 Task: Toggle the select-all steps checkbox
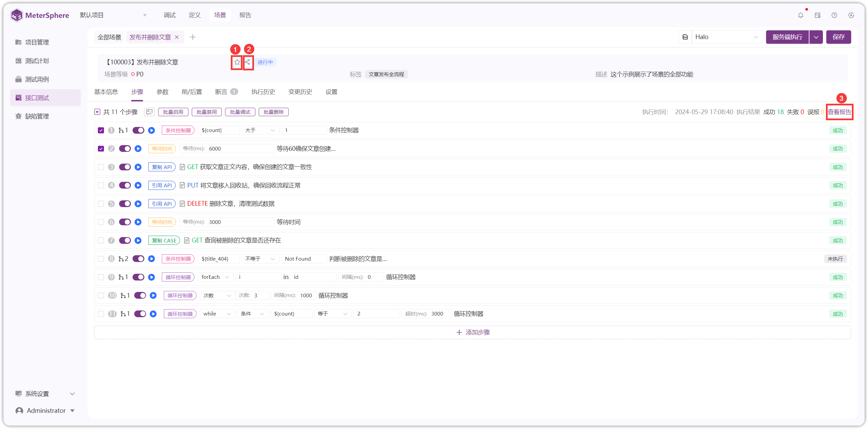click(97, 112)
